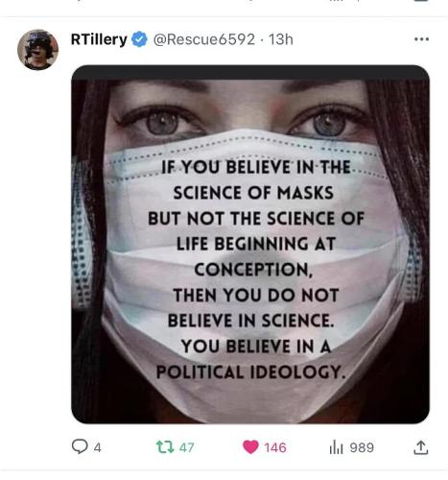Click the empty header area right of 13h
The width and height of the screenshot is (448, 480).
352,39
